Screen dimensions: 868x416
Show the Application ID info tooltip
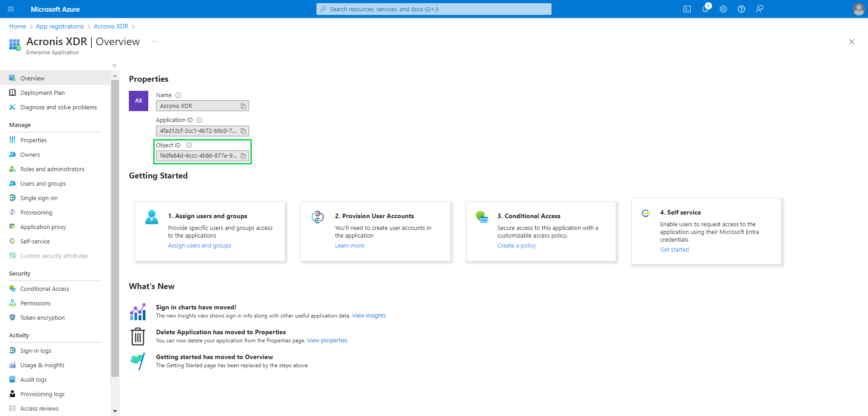tap(199, 120)
